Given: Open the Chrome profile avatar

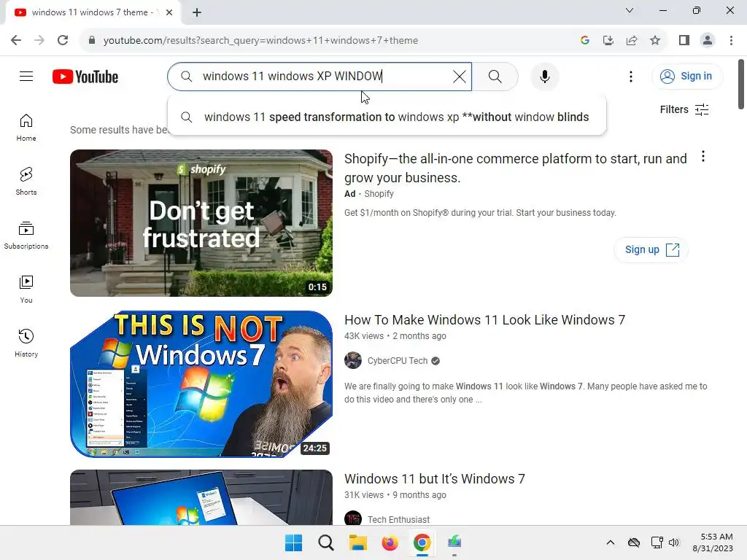Looking at the screenshot, I should (x=708, y=41).
